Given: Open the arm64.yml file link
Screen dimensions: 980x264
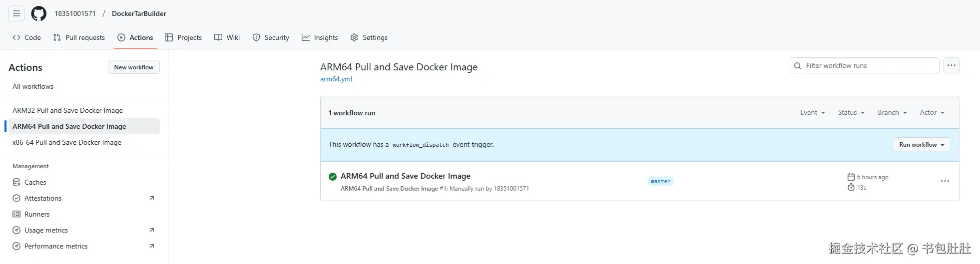Looking at the screenshot, I should (336, 79).
